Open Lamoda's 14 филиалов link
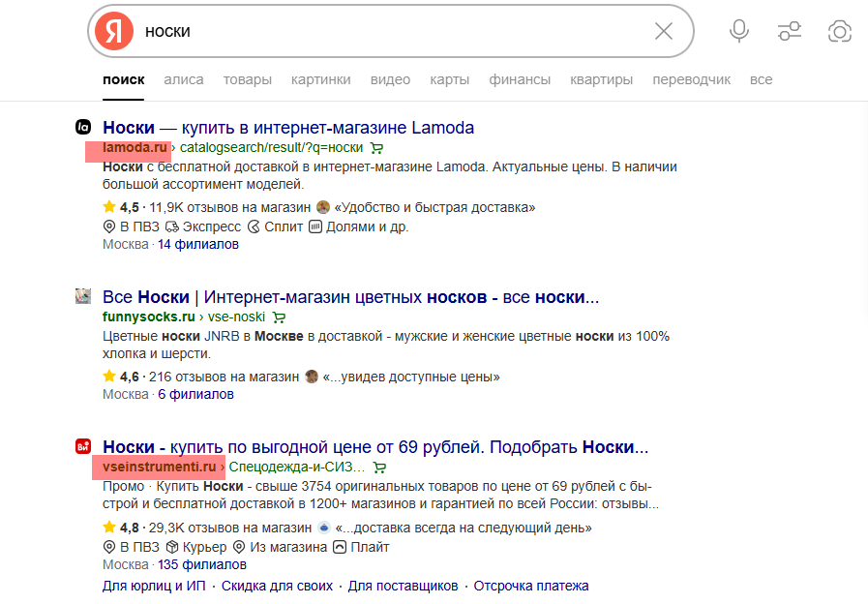This screenshot has height=604, width=868. click(198, 244)
